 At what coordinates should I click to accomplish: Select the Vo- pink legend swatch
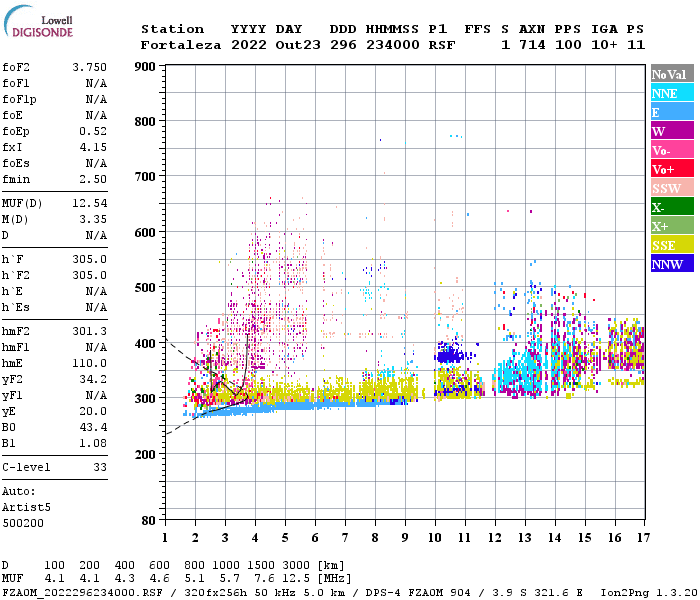[672, 150]
